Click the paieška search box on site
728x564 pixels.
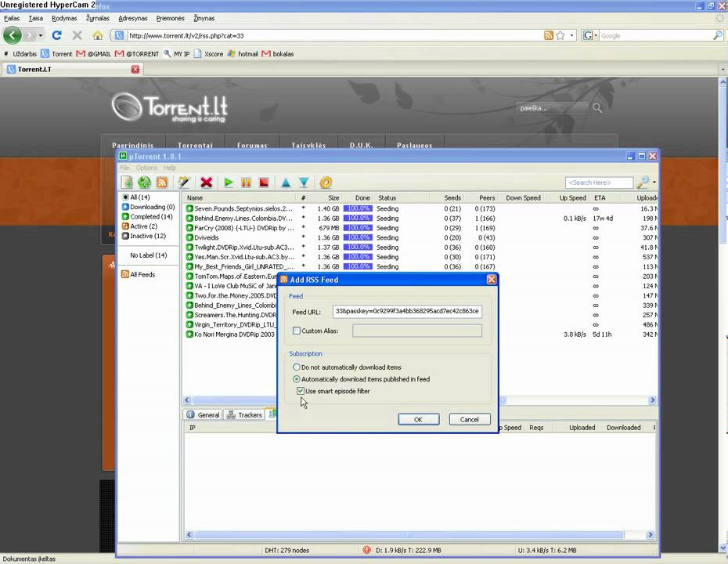(x=553, y=108)
